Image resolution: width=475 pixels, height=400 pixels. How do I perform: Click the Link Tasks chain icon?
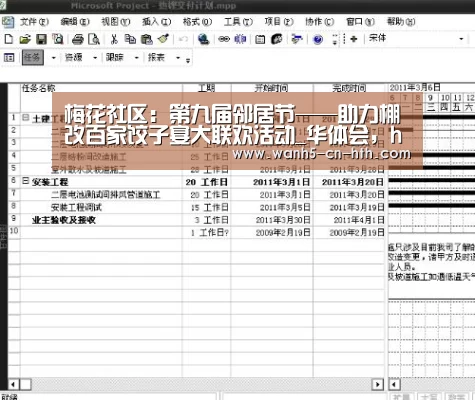tap(224, 39)
